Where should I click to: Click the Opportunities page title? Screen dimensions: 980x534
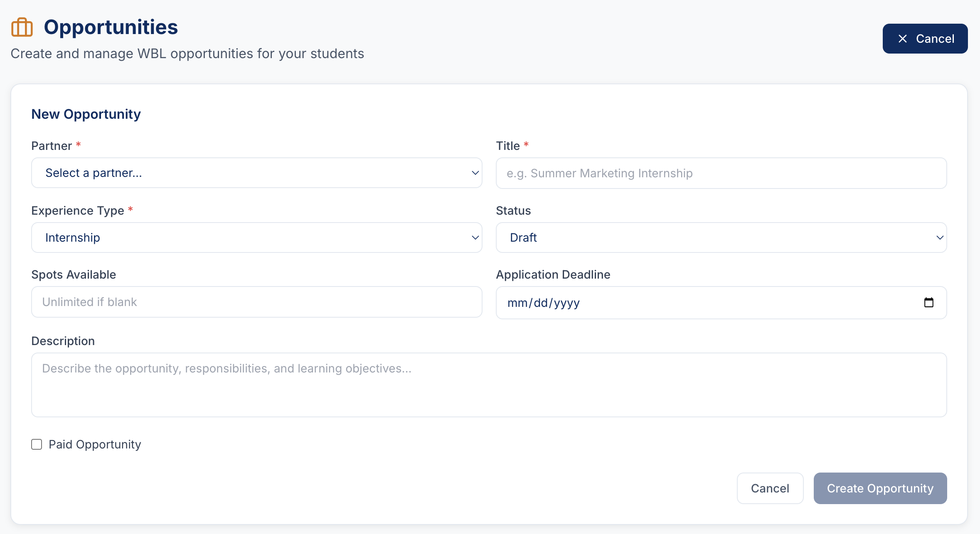point(111,27)
